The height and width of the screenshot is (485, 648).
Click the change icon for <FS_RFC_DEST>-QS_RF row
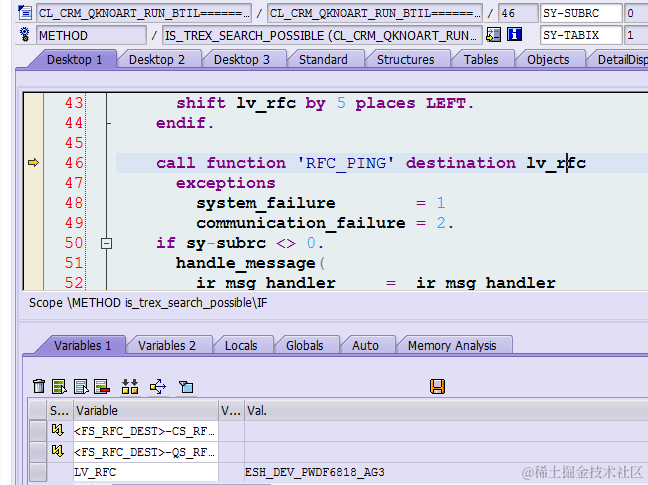pyautogui.click(x=57, y=451)
